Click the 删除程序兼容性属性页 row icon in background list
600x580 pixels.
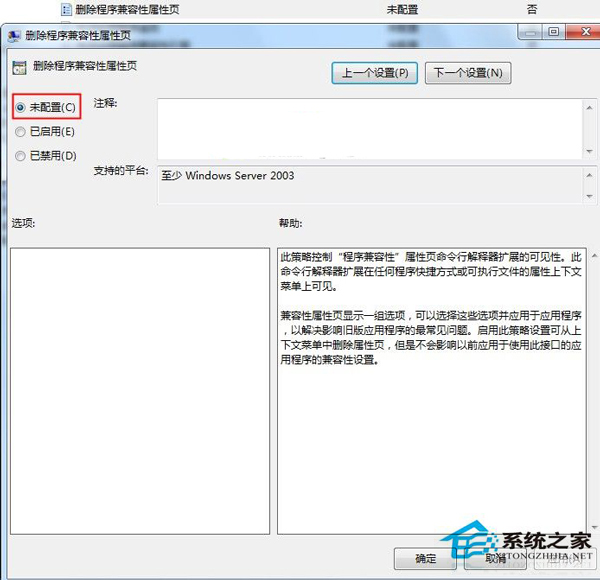[x=66, y=9]
